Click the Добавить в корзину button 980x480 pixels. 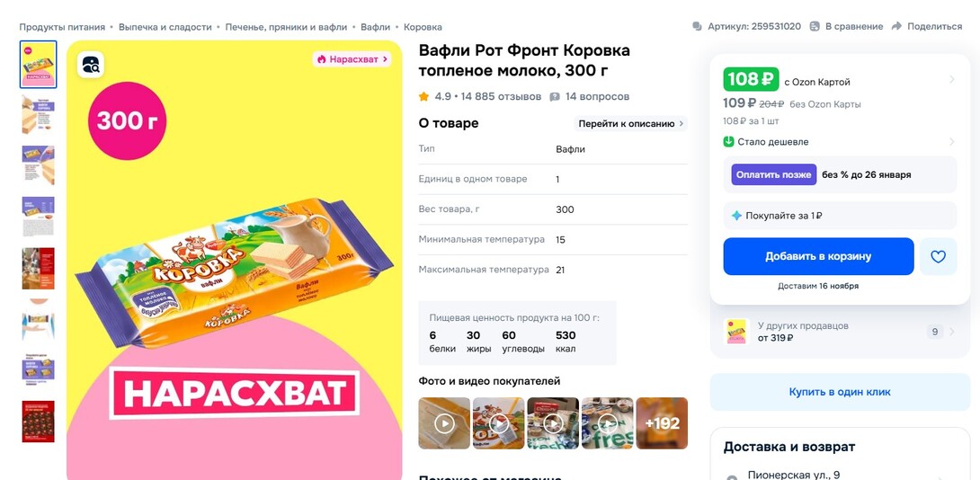[x=818, y=256]
